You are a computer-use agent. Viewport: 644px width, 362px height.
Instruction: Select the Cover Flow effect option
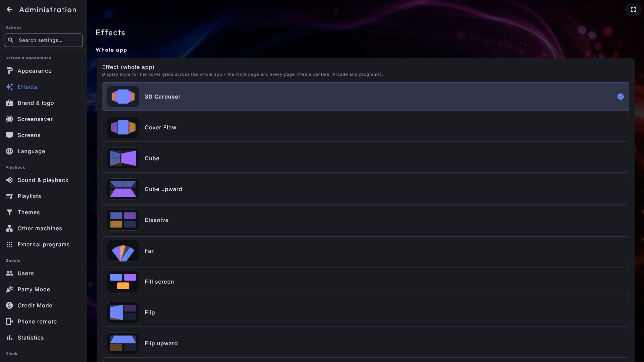[x=365, y=127]
